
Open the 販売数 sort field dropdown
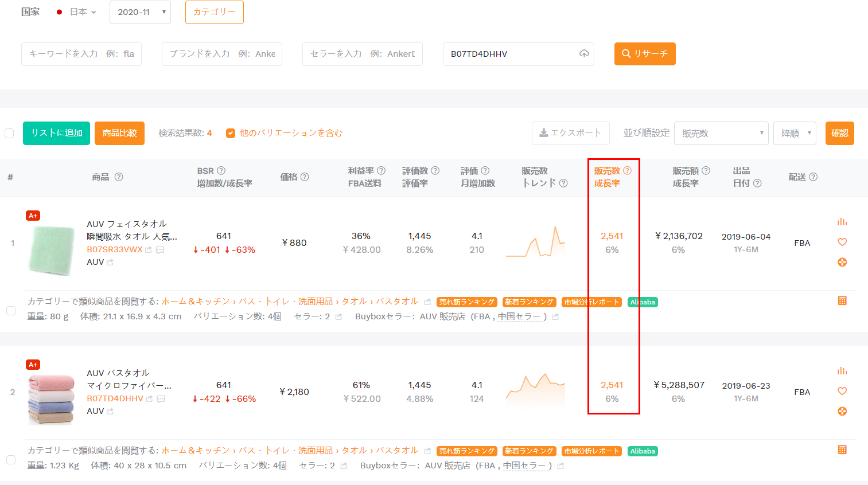721,133
